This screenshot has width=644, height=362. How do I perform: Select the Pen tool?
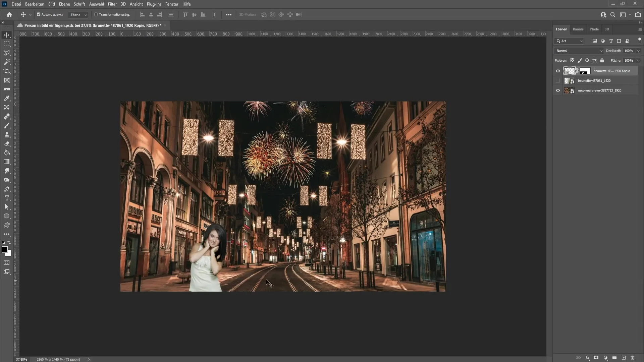[7, 189]
